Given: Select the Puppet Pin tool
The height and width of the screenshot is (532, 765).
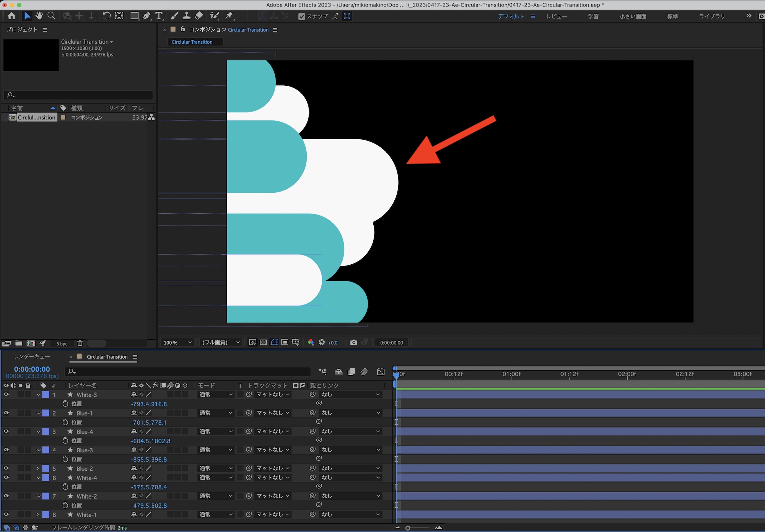Looking at the screenshot, I should [229, 16].
